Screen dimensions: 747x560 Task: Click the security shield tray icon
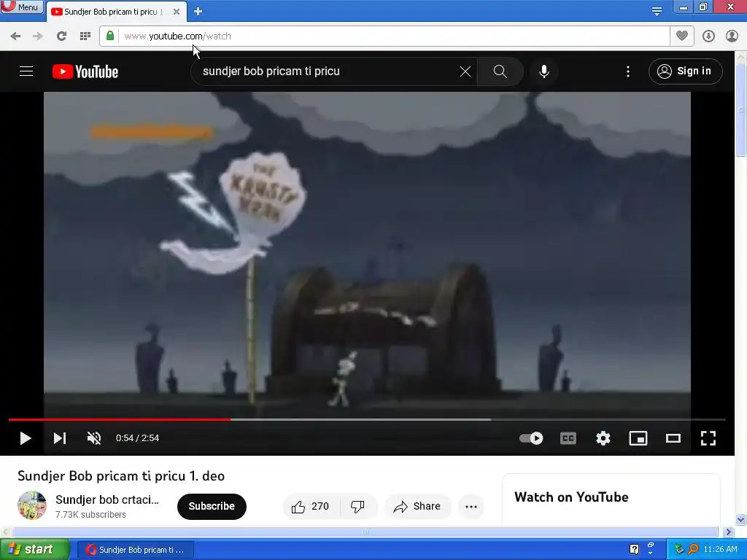[x=679, y=550]
